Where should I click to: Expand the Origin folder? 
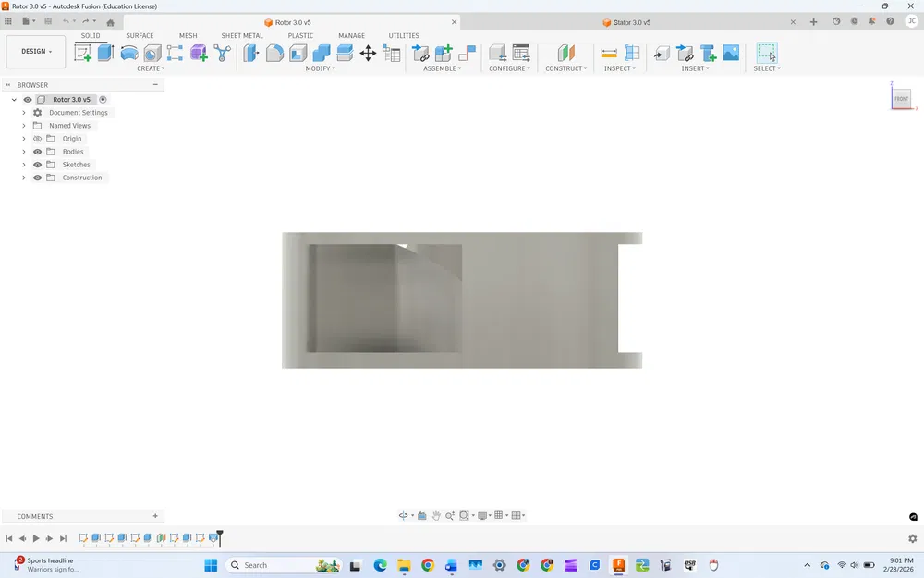24,139
